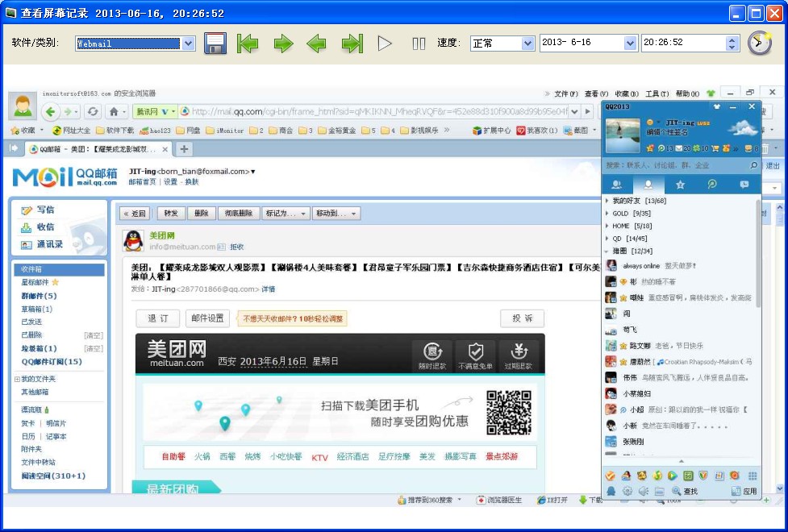Image resolution: width=788 pixels, height=532 pixels.
Task: Click the 查找 search button in QQ panel
Action: point(685,492)
